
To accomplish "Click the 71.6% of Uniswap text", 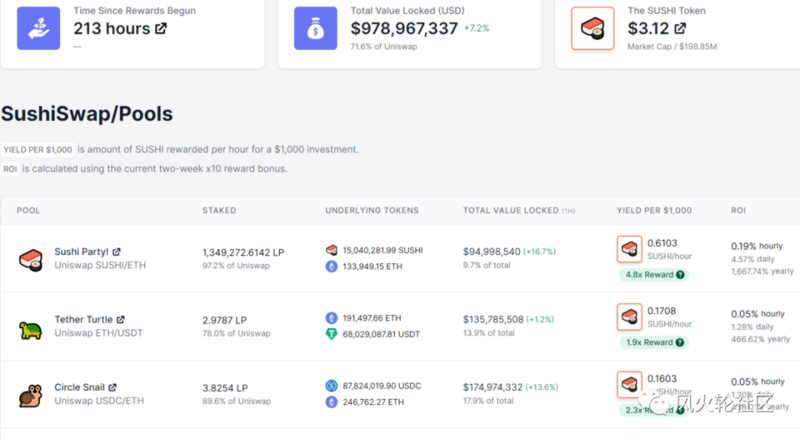I will tap(384, 46).
